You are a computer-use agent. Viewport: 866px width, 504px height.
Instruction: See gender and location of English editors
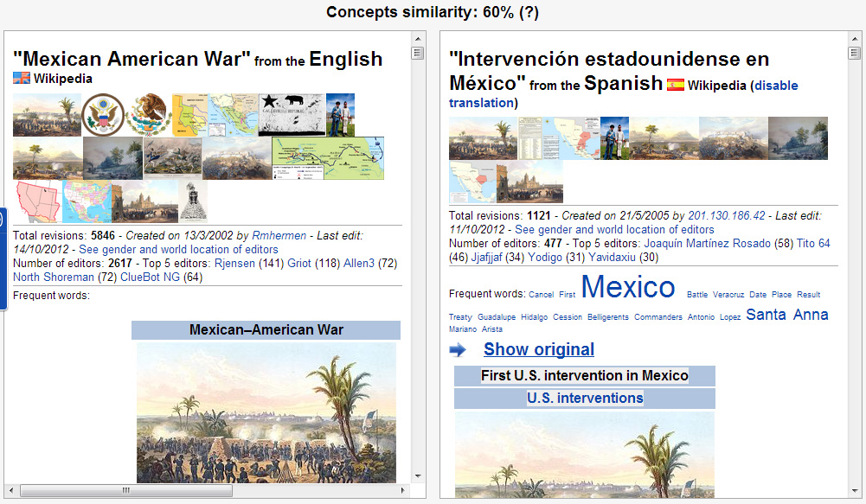(178, 250)
